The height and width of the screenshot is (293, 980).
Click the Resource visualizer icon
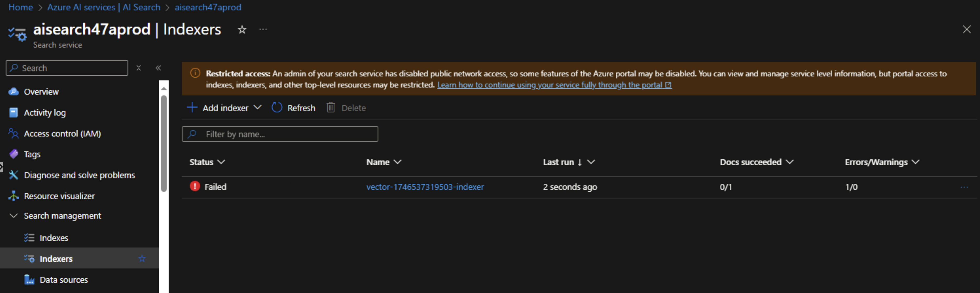(14, 196)
